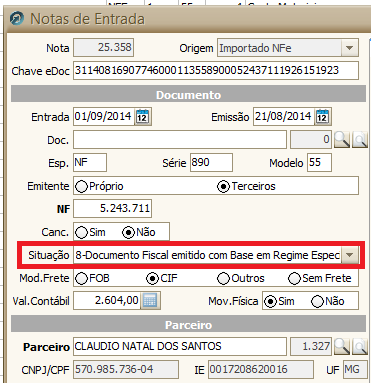Open the Parceiro details preview icon
This screenshot has width=371, height=383.
[x=360, y=347]
